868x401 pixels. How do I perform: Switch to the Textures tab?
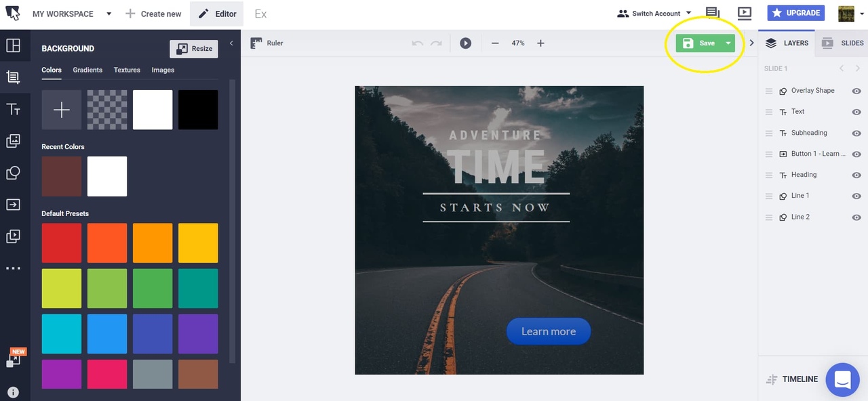click(127, 70)
